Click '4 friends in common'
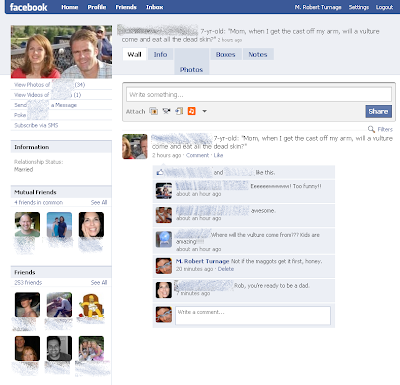This screenshot has width=400, height=385. [38, 202]
